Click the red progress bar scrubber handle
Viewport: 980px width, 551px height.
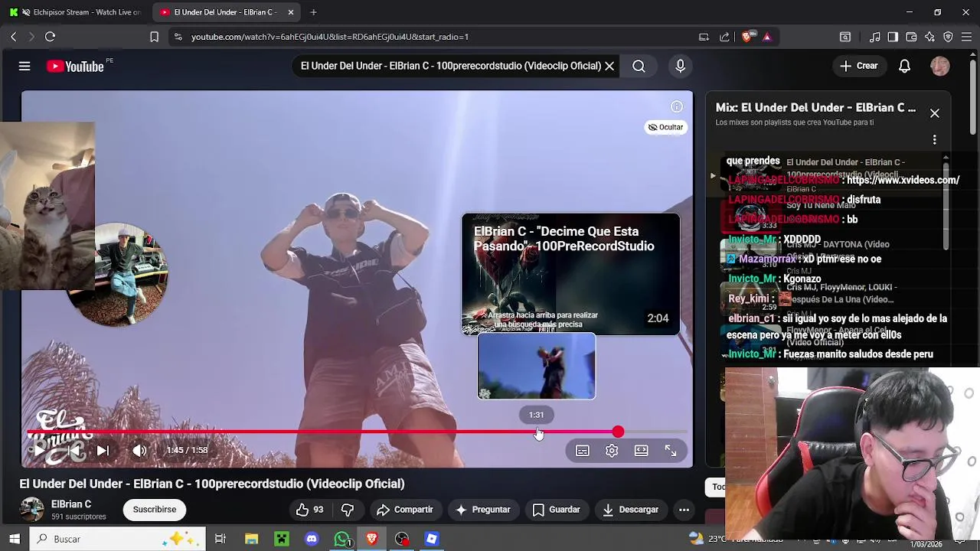click(x=618, y=432)
